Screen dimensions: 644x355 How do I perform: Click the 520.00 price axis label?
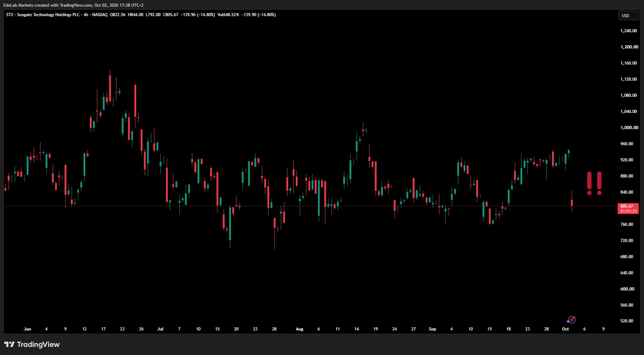pyautogui.click(x=627, y=321)
